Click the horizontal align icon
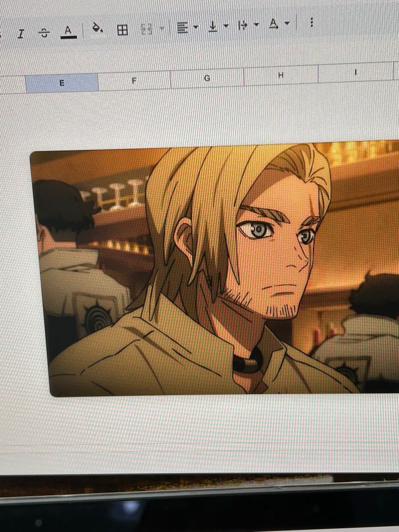Screen dimensions: 399x532 pyautogui.click(x=182, y=28)
